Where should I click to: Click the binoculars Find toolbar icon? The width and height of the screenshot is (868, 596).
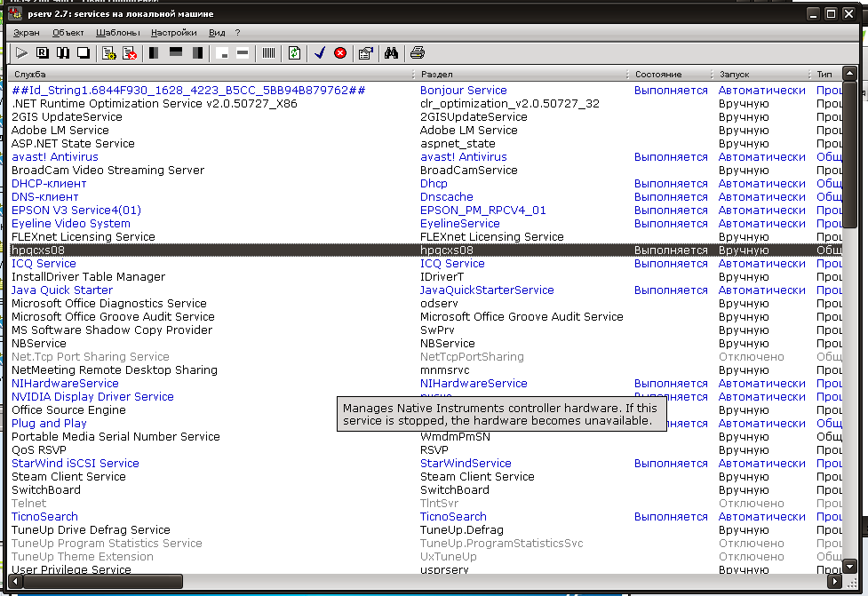pos(392,53)
